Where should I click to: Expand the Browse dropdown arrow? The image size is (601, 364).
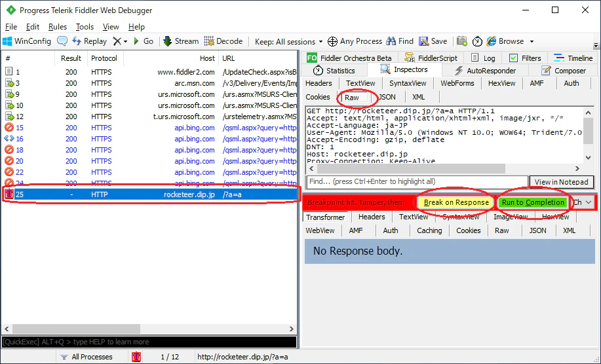pyautogui.click(x=532, y=41)
